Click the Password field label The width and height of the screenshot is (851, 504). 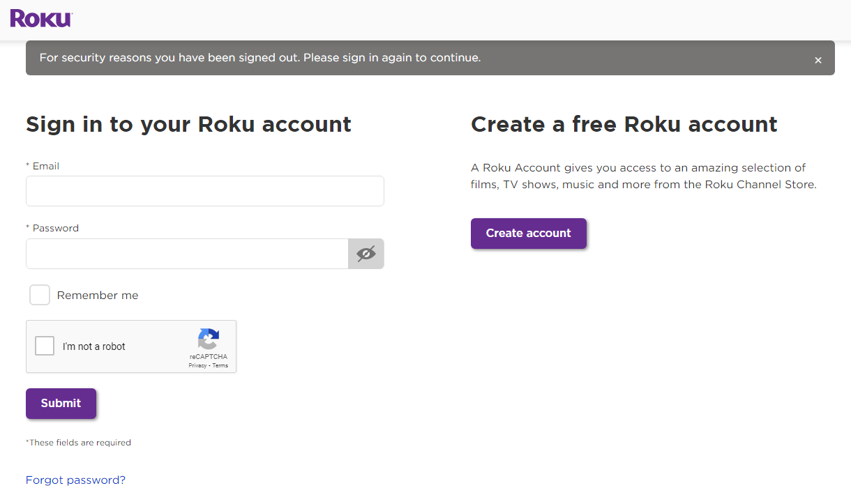pyautogui.click(x=52, y=228)
